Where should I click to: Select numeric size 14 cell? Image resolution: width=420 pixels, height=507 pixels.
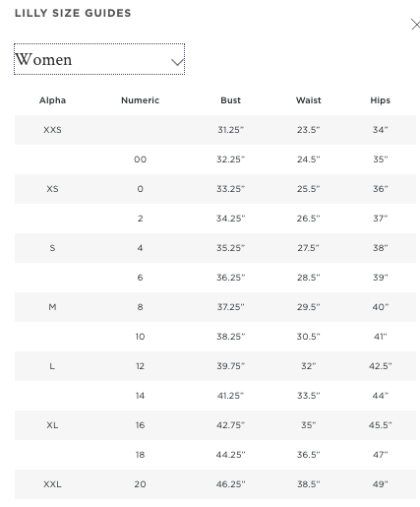(140, 396)
